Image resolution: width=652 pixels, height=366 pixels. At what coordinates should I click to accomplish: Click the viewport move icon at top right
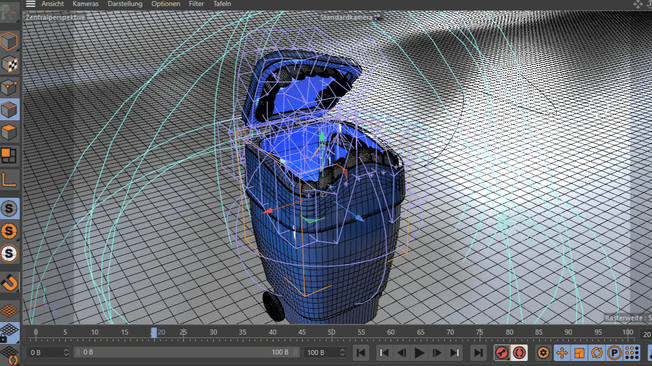637,4
